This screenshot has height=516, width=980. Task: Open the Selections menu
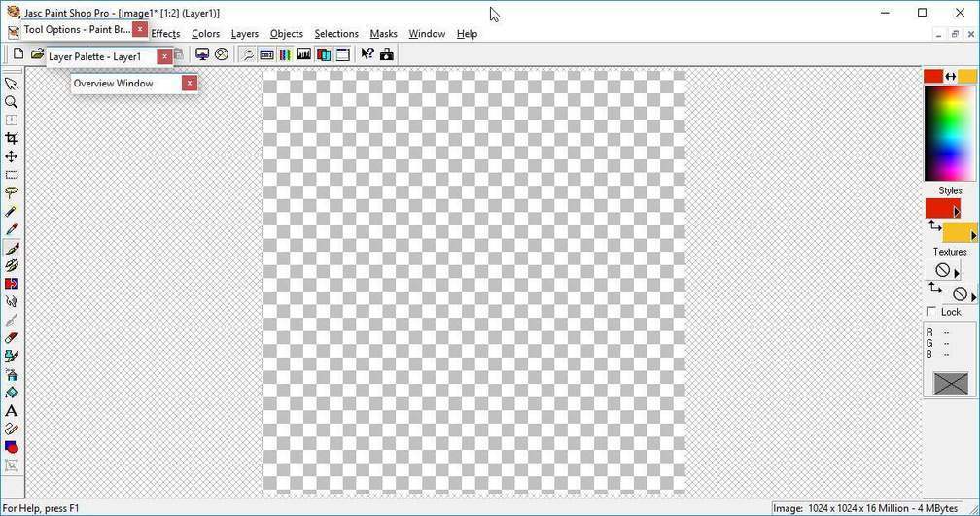tap(336, 34)
